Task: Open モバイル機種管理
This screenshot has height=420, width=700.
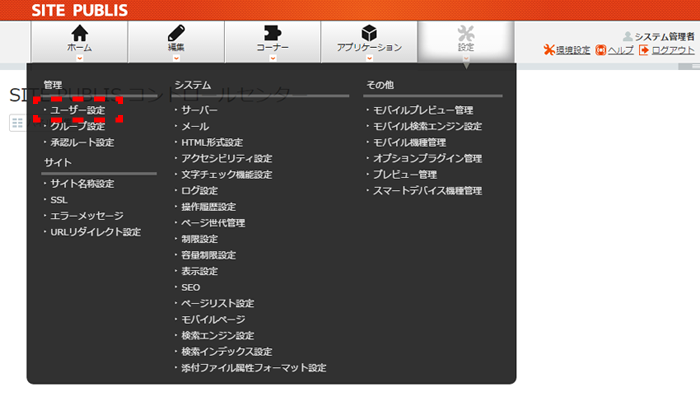Action: click(409, 142)
